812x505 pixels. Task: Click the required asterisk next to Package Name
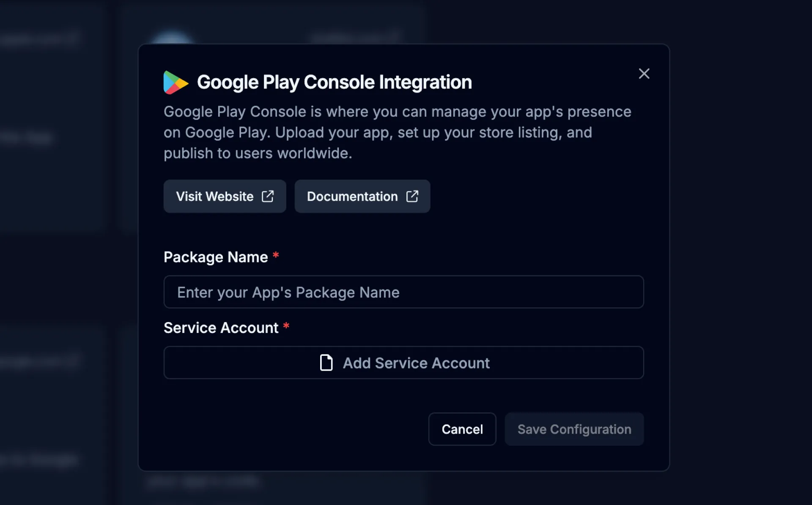[276, 255]
